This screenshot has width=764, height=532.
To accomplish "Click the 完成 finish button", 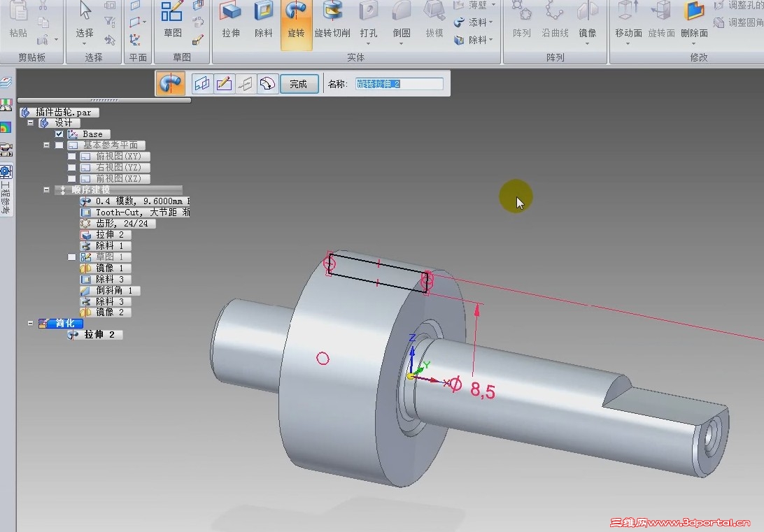I will click(299, 84).
